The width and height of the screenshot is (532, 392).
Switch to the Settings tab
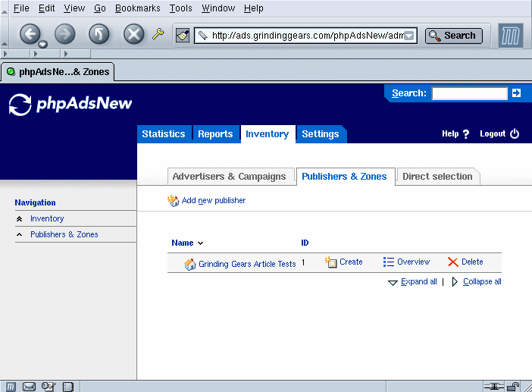pos(321,134)
